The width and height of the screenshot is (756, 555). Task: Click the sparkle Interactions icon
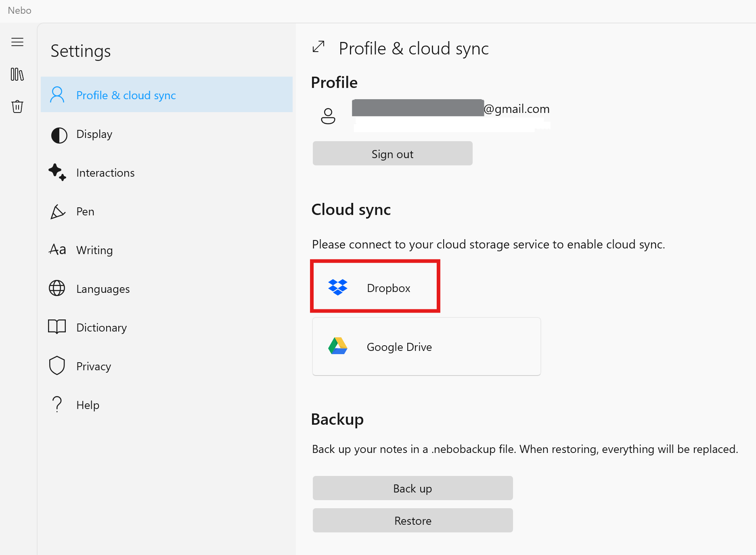(57, 172)
